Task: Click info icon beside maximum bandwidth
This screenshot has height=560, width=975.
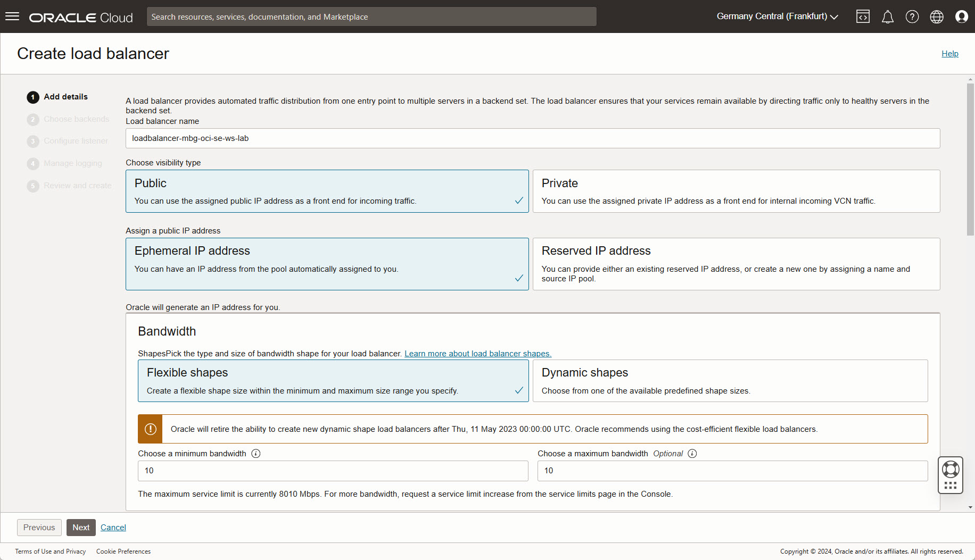Action: point(692,454)
